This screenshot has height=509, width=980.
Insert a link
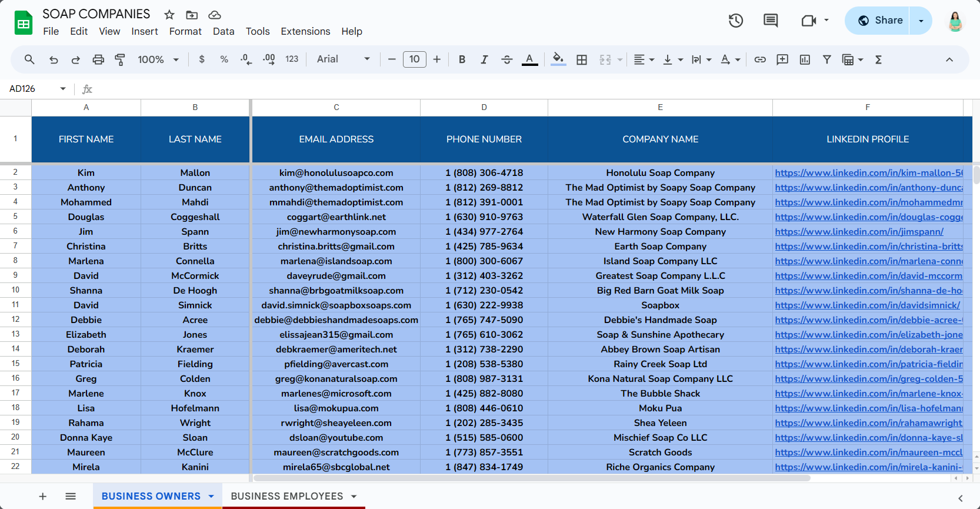pos(760,59)
